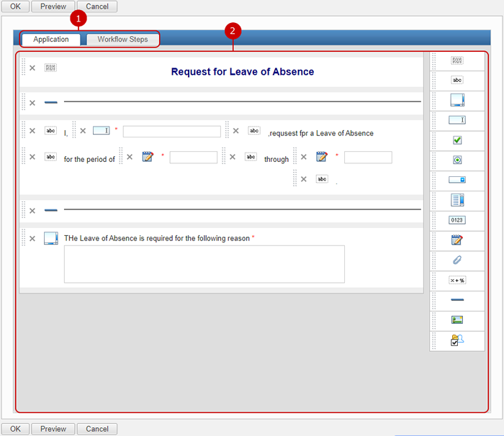This screenshot has height=436, width=504.
Task: Focus the leave reason text area
Action: coord(204,264)
